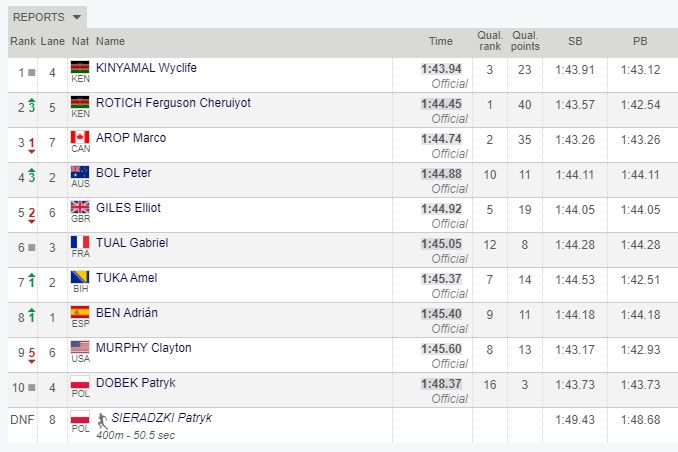The width and height of the screenshot is (678, 452).
Task: Open DOBEK Patryk athlete profile
Action: pos(136,383)
